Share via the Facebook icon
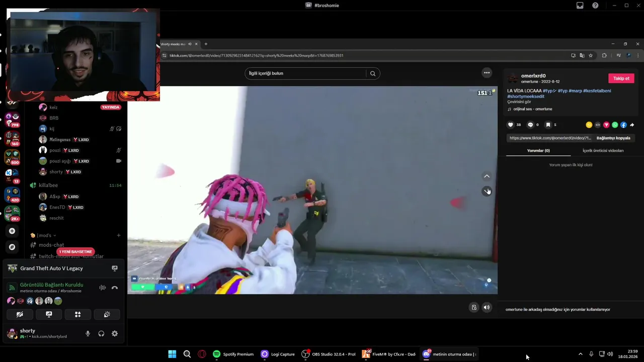 [x=623, y=125]
